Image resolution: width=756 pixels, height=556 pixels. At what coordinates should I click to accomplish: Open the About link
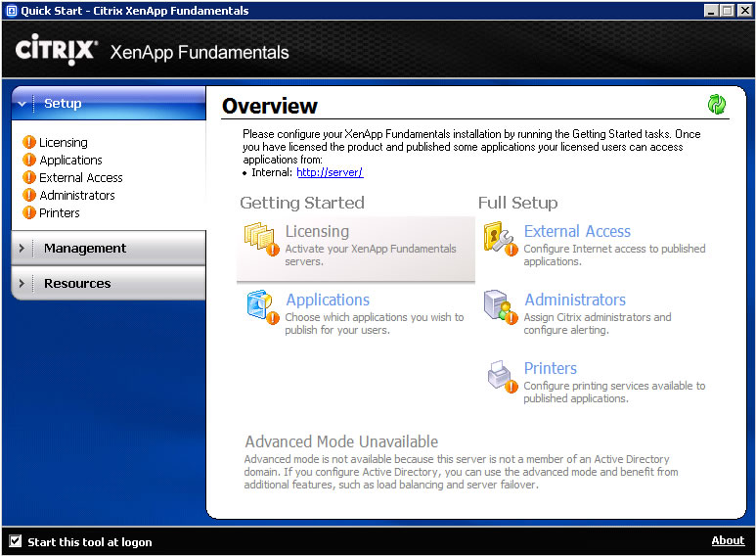[x=728, y=540]
